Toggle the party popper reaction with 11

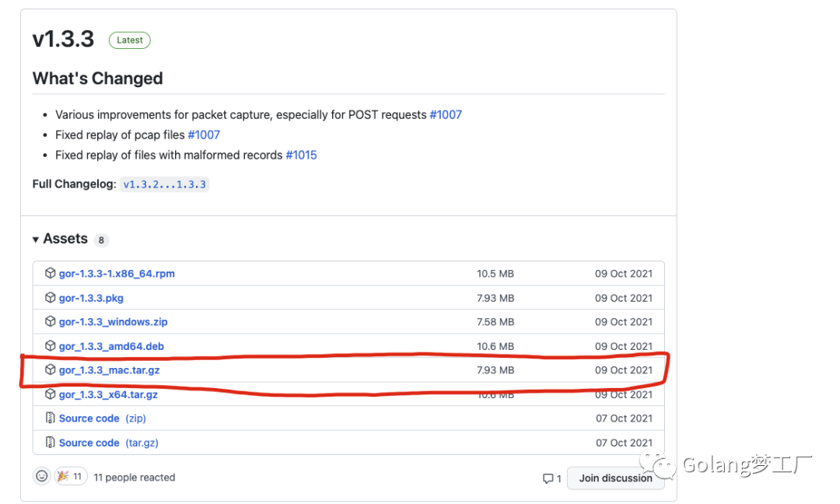tap(70, 477)
